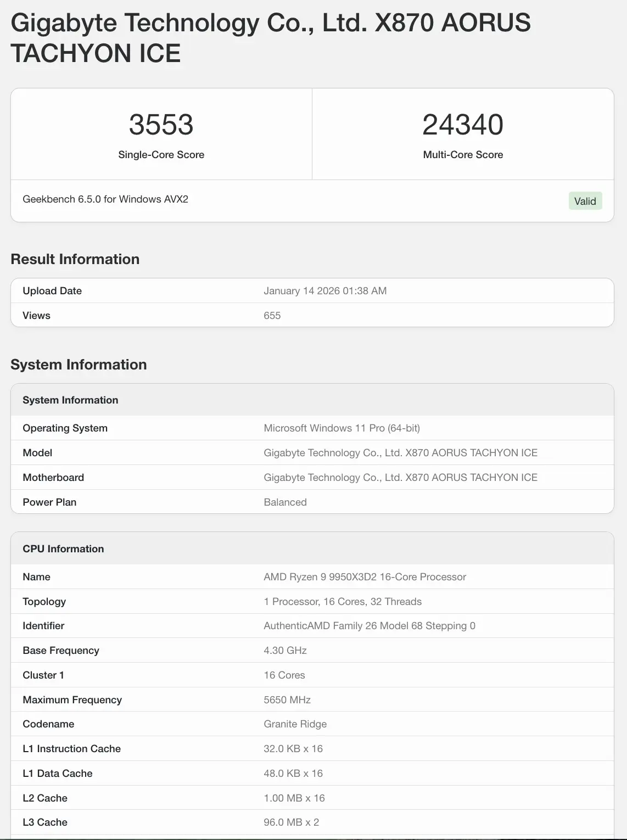Click the Multi-Core Score label
This screenshot has height=840, width=627.
pyautogui.click(x=462, y=155)
